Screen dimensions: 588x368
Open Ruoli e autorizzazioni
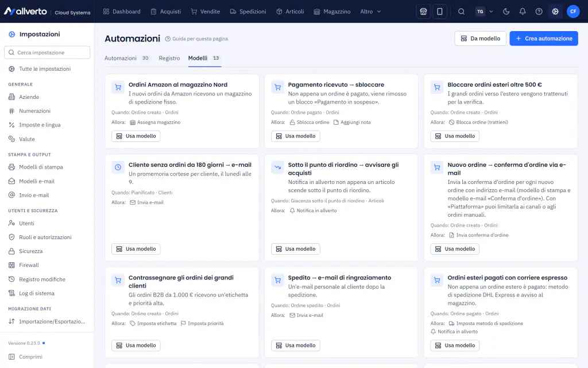click(47, 237)
